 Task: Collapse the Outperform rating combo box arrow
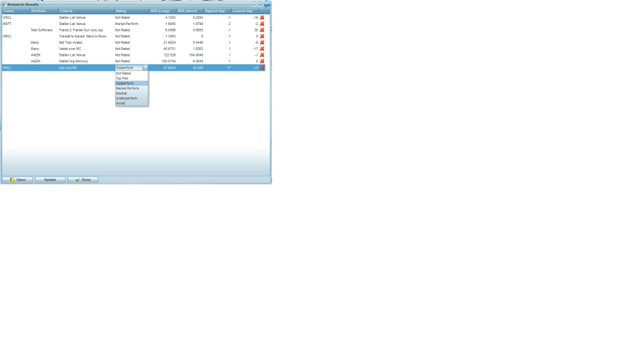[x=145, y=68]
